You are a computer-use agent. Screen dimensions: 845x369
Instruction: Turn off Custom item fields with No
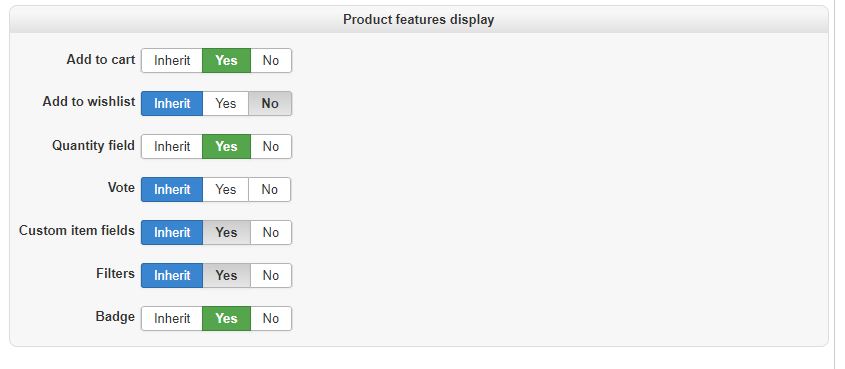[x=271, y=233]
